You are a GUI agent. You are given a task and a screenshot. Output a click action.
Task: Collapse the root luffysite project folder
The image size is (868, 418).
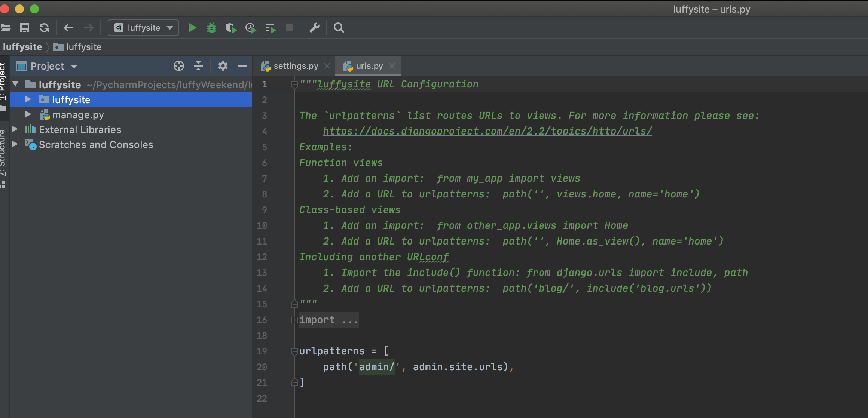coord(16,84)
